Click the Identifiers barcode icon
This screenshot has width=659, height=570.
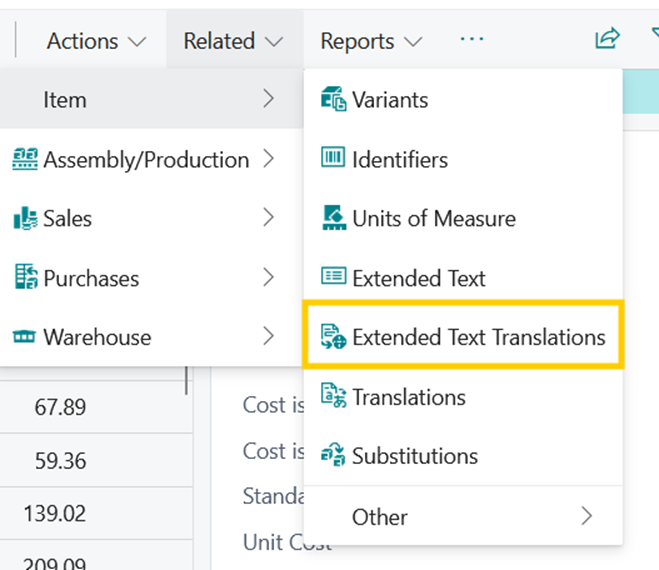coord(332,159)
